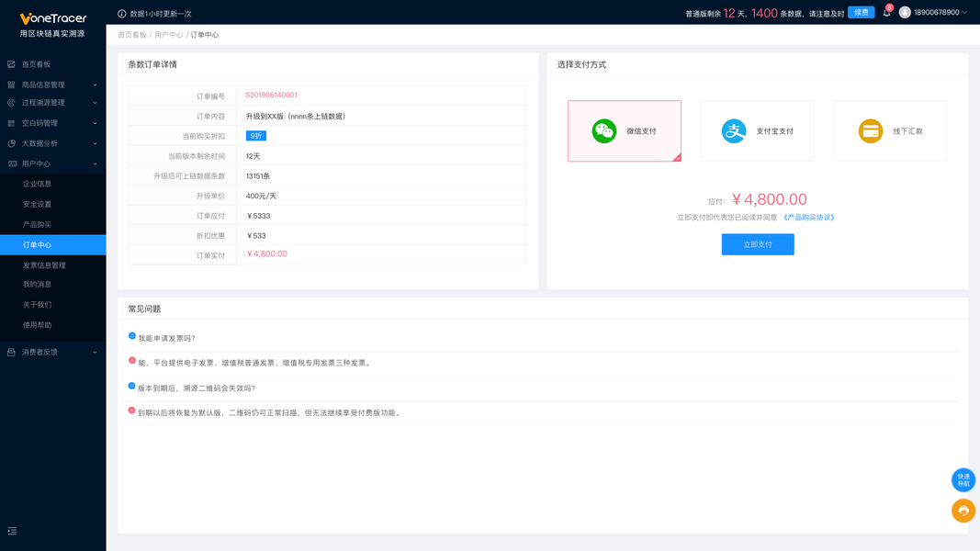Click 升级单价 value 400元/天
This screenshot has height=551, width=980.
coord(261,197)
